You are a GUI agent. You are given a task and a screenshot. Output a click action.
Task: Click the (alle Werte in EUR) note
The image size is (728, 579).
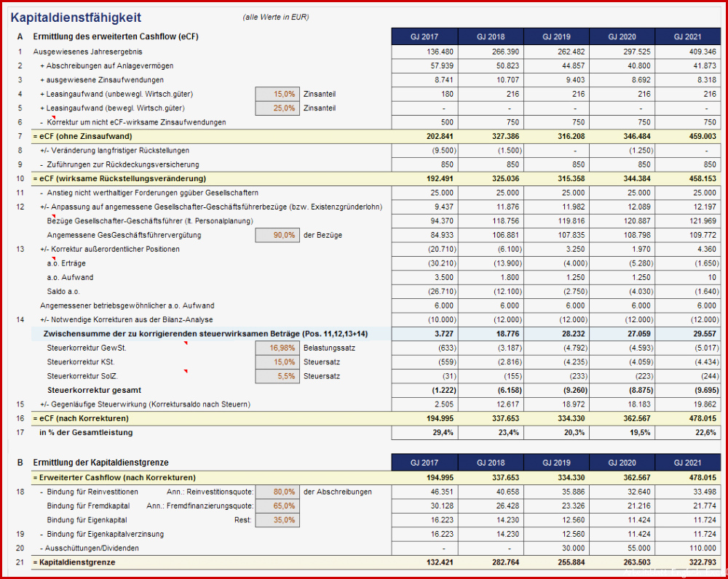(276, 17)
